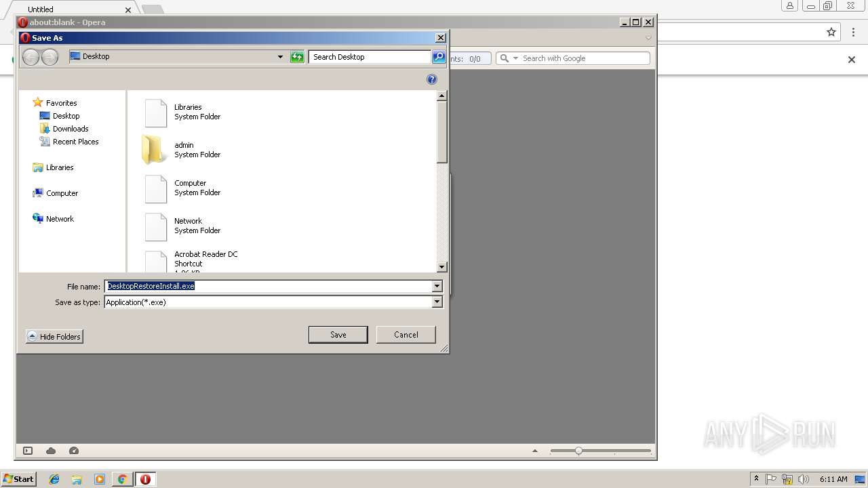
Task: Open Chrome three-dot menu
Action: (x=854, y=32)
